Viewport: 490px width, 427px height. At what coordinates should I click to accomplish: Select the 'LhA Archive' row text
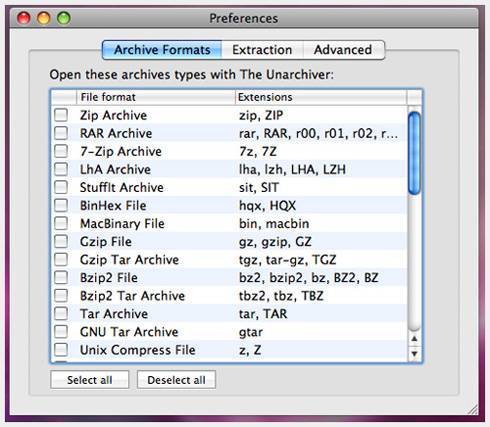point(115,169)
